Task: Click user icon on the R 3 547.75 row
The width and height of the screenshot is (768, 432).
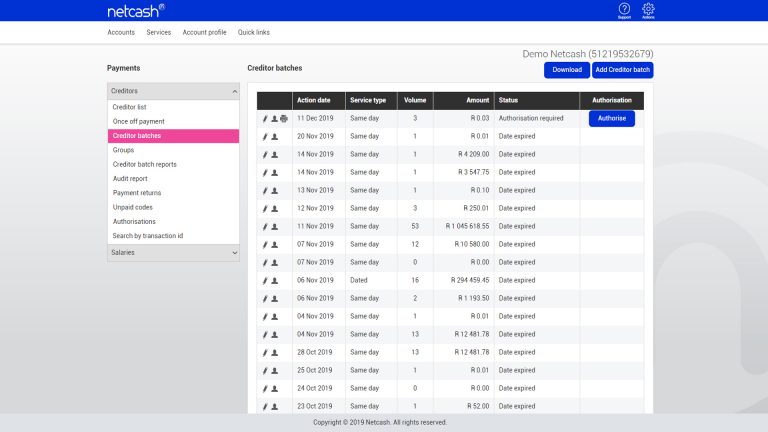Action: coord(274,172)
